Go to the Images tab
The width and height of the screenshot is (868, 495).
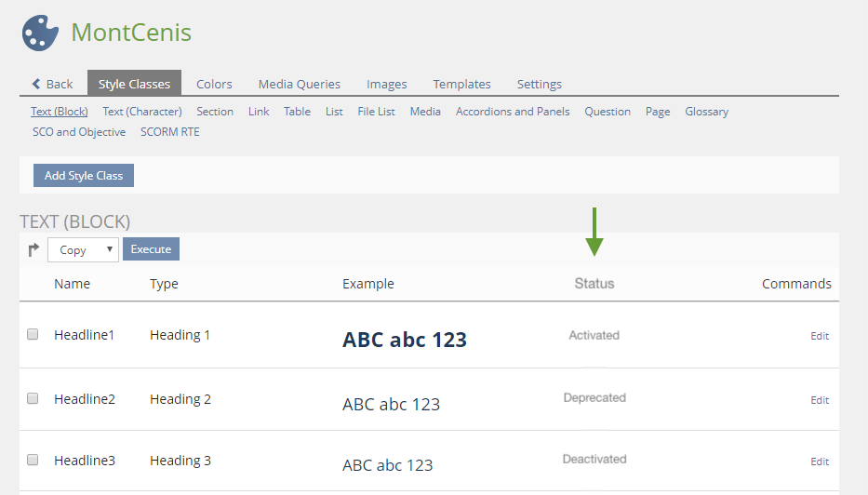(386, 84)
